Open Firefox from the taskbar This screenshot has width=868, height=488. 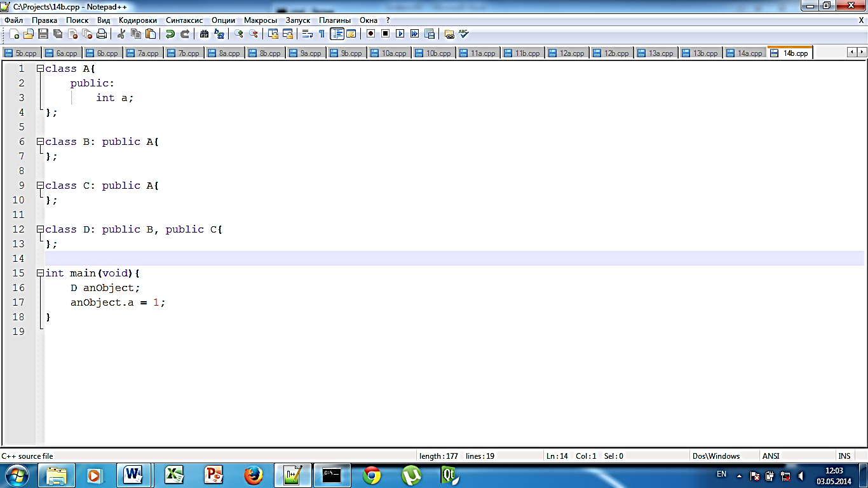[254, 475]
